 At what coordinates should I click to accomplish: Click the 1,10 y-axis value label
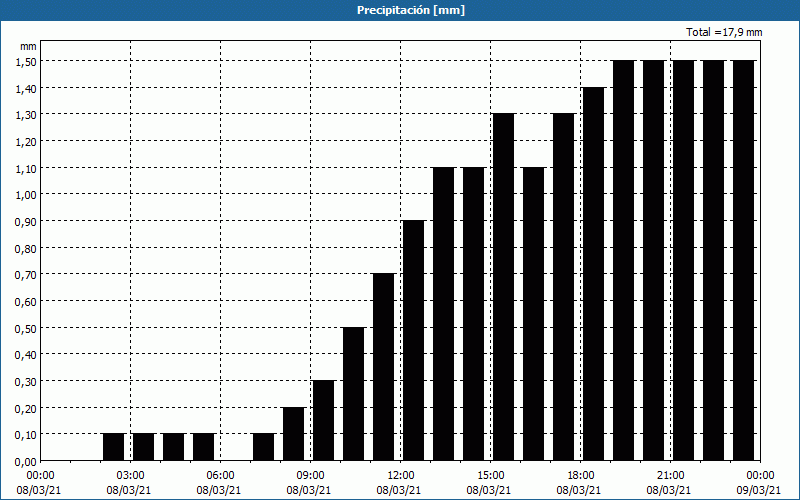[x=26, y=168]
